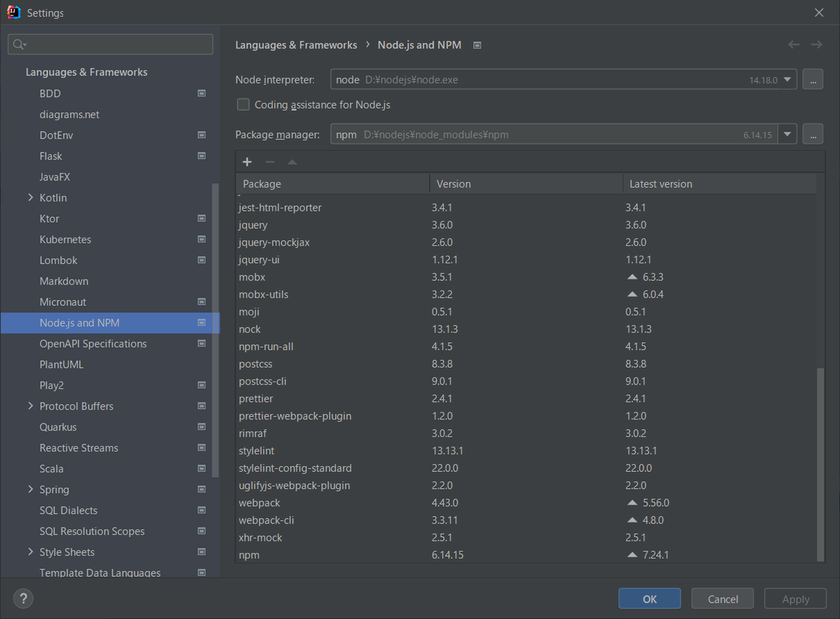Click the IntelliJ icon in title bar
The width and height of the screenshot is (840, 619).
(x=13, y=13)
